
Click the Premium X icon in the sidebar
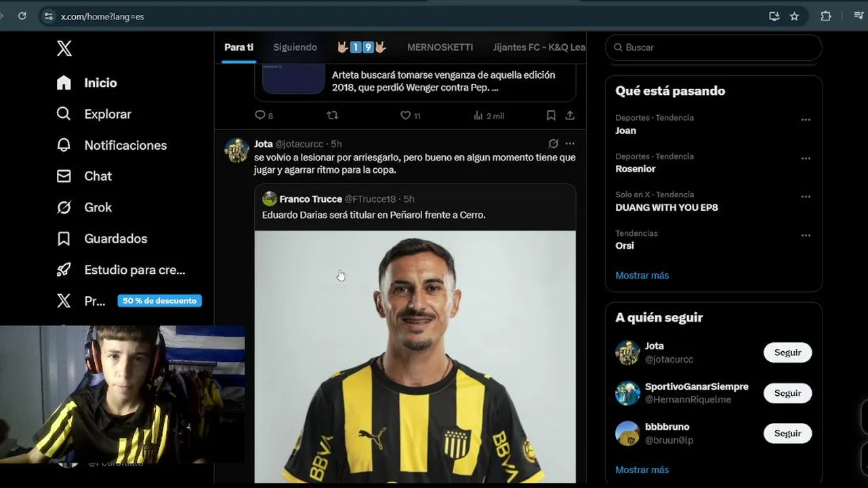tap(64, 301)
